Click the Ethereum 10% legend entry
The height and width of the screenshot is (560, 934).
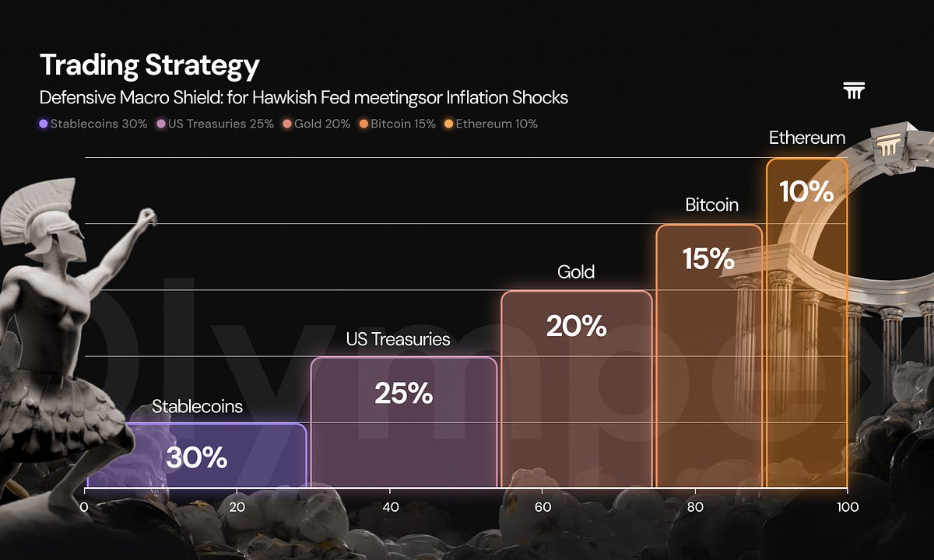[x=490, y=124]
